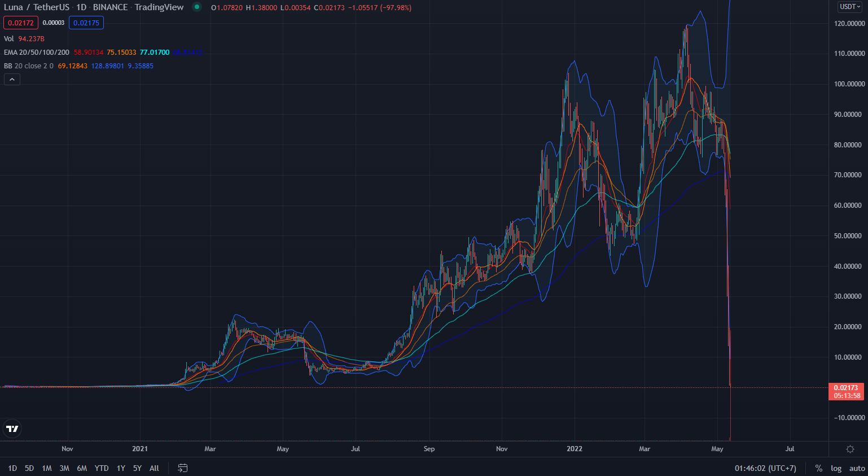
Task: Toggle log scale mode
Action: coord(836,468)
